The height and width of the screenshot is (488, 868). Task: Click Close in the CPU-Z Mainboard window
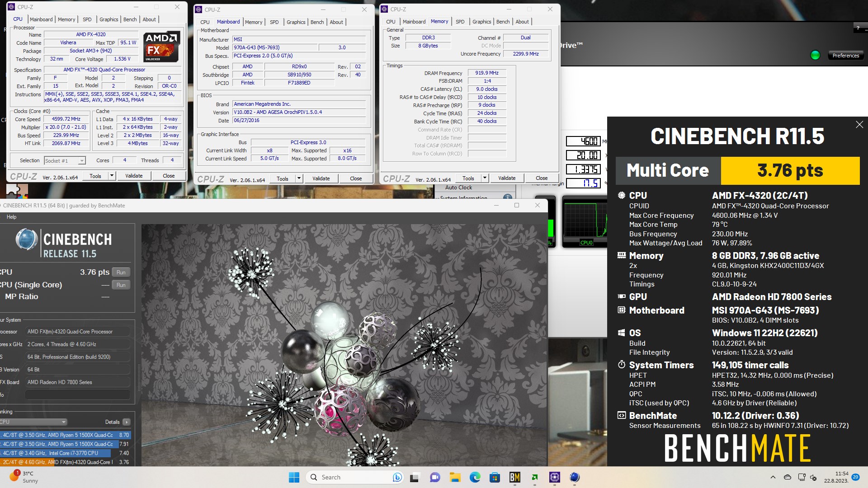pos(356,178)
